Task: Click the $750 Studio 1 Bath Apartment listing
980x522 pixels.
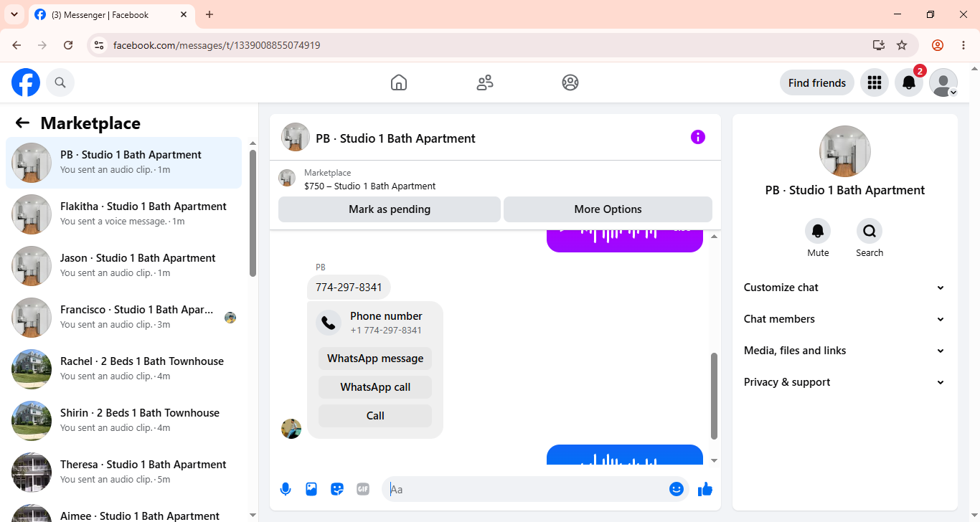Action: point(369,186)
